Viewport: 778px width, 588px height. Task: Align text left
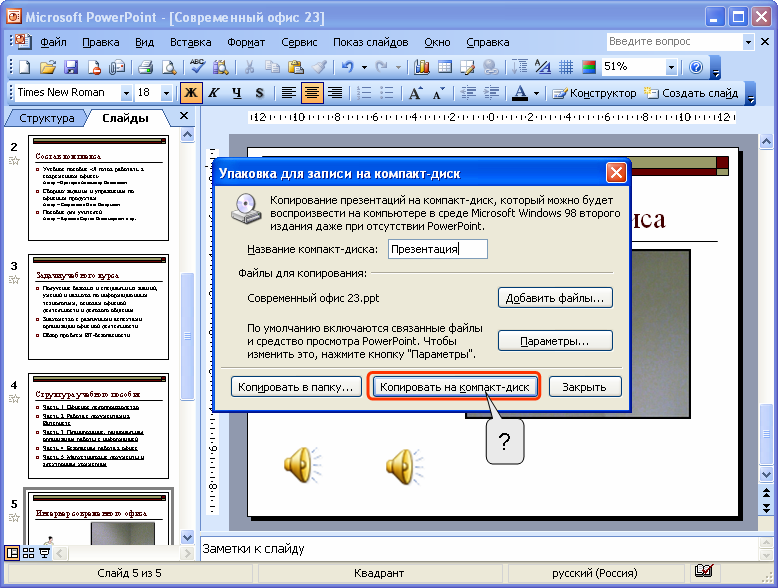click(288, 93)
